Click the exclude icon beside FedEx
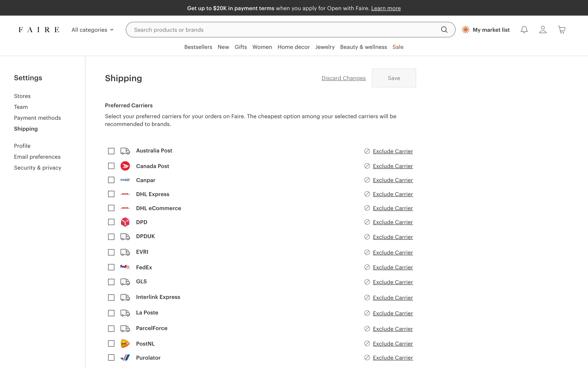This screenshot has width=588, height=368. coord(367,267)
